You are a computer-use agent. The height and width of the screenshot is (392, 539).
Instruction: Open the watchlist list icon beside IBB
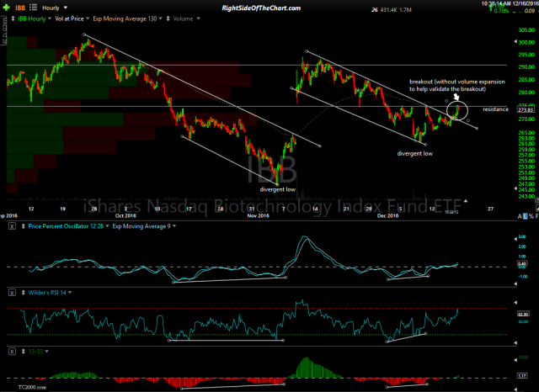click(x=33, y=8)
